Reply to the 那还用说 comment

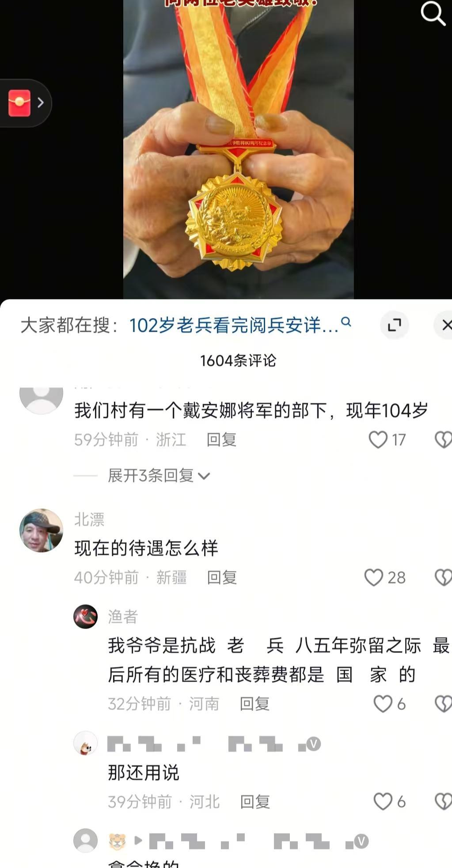255,802
